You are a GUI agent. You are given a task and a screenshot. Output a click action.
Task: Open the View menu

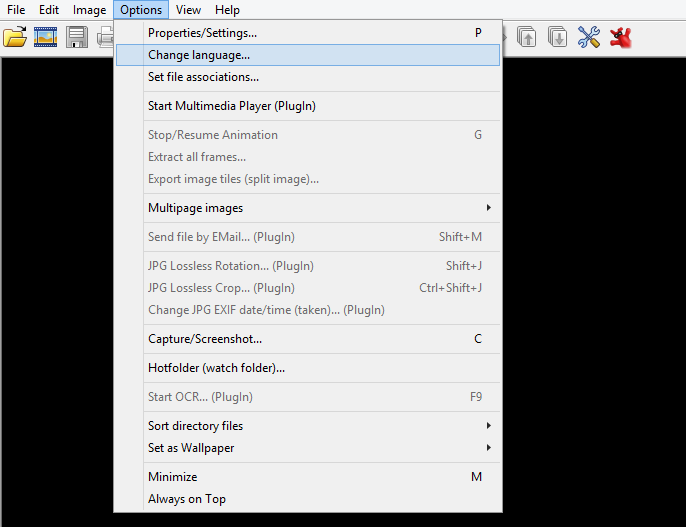[x=188, y=10]
